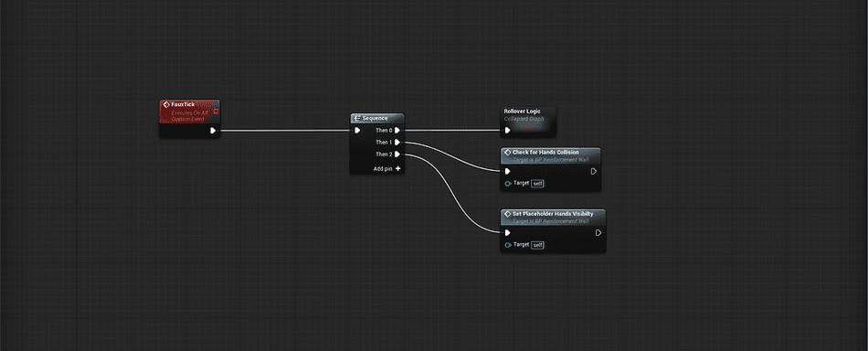
Task: Click the Custom Event subtitle on FauxTick
Action: pos(187,119)
